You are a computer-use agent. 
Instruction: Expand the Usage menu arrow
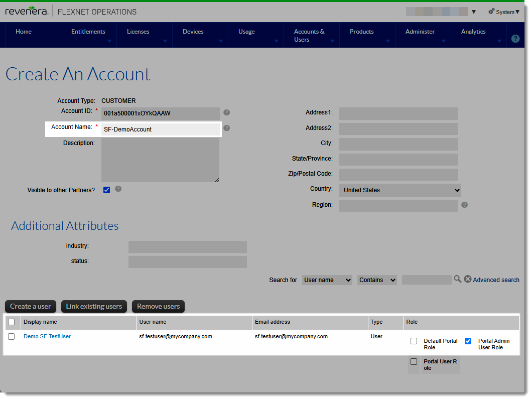[277, 41]
